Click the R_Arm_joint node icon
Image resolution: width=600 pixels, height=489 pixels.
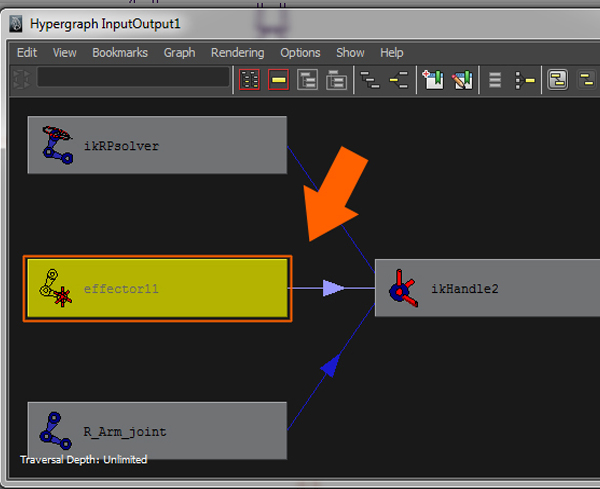coord(55,431)
